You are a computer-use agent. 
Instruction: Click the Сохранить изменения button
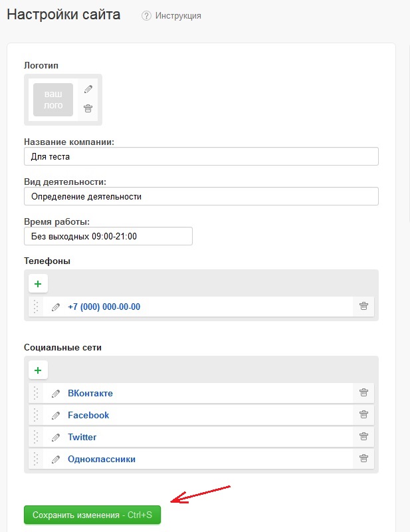coord(92,515)
